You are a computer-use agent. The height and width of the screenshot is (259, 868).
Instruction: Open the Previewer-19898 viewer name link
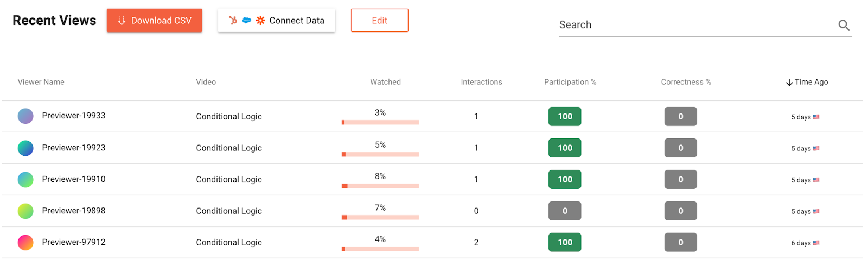tap(74, 211)
